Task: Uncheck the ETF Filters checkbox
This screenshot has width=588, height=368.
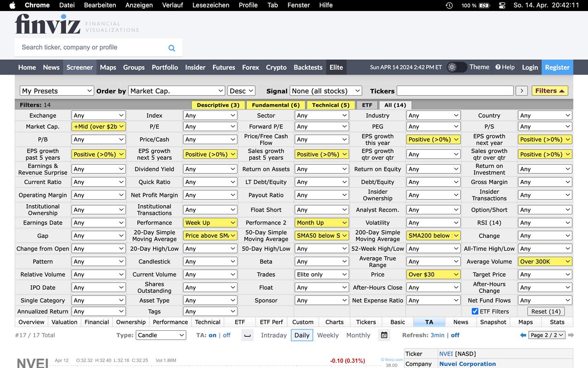Action: [475, 311]
